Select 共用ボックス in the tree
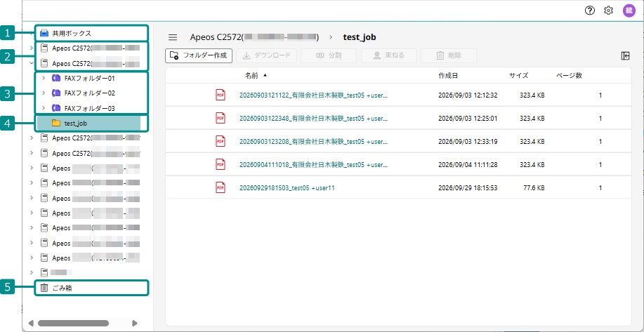 72,33
